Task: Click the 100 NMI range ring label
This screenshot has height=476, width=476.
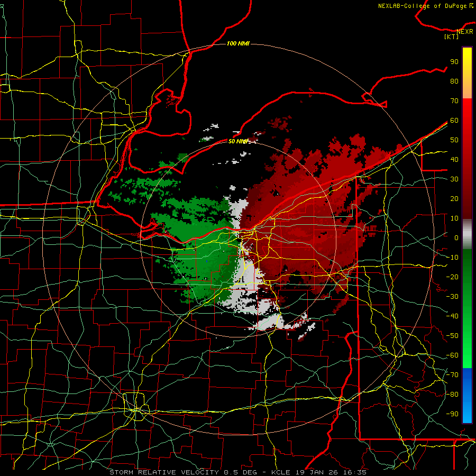Action: (x=238, y=43)
